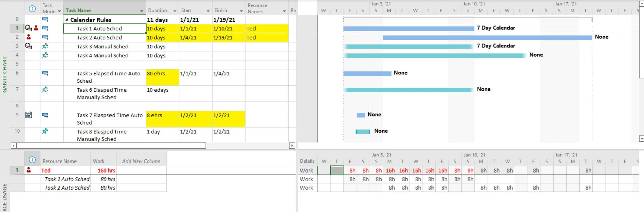Open the Task Mode column dropdown
This screenshot has width=644, height=212.
(x=60, y=11)
